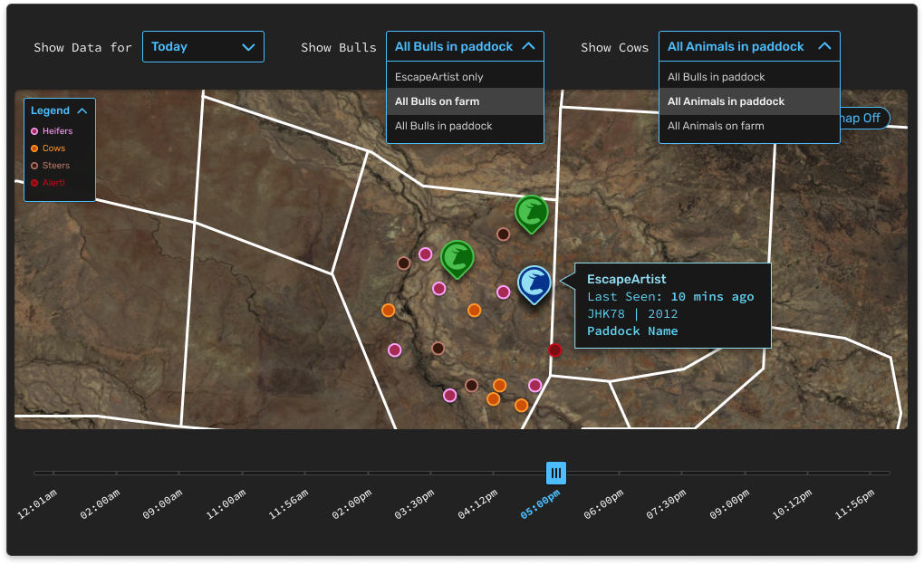Open the Show Data for Today dropdown
This screenshot has width=924, height=565.
pyautogui.click(x=203, y=46)
